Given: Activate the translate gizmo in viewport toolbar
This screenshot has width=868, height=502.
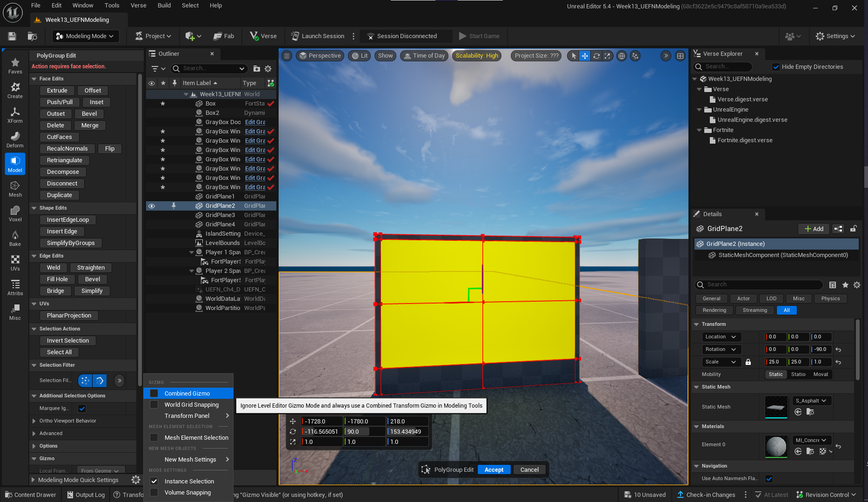Looking at the screenshot, I should (585, 56).
